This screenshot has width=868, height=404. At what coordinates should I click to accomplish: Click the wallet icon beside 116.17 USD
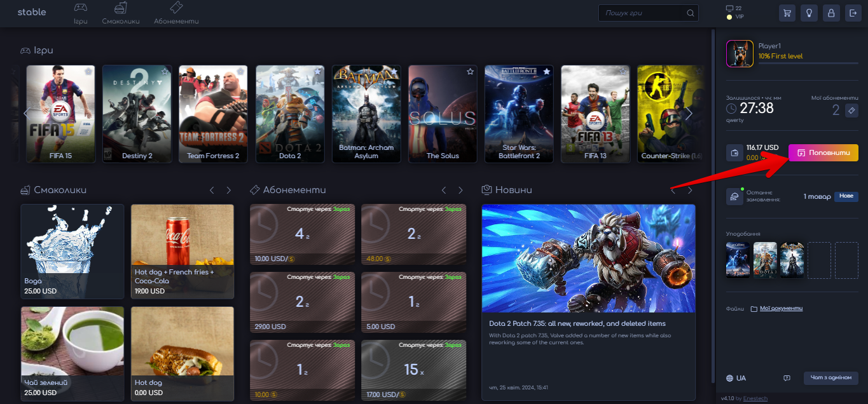[x=735, y=152]
